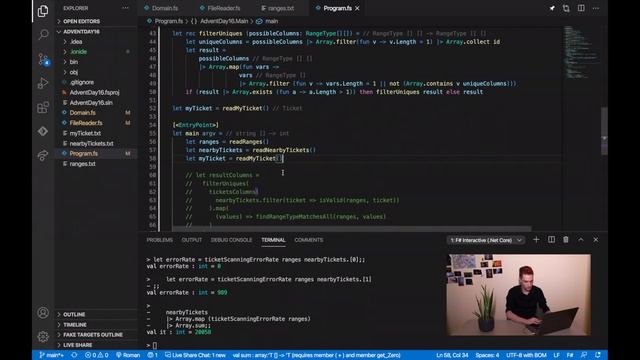This screenshot has height=360, width=640.
Task: Open the Run and Debug view
Action: (x=43, y=83)
